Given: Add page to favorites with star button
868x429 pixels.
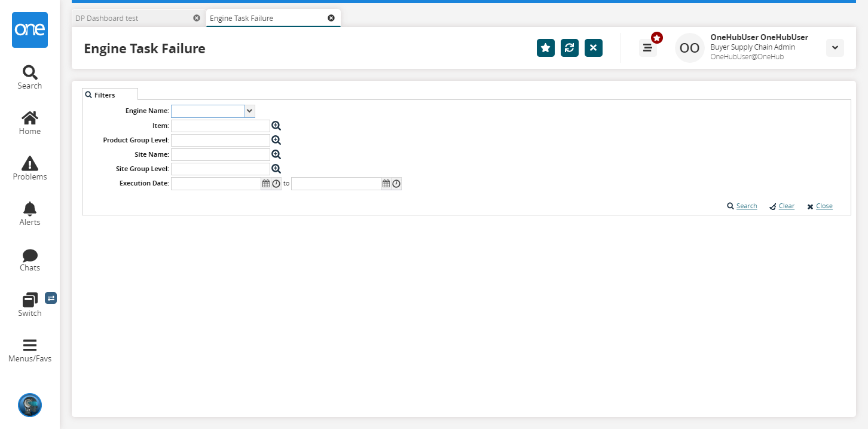Looking at the screenshot, I should coord(546,48).
